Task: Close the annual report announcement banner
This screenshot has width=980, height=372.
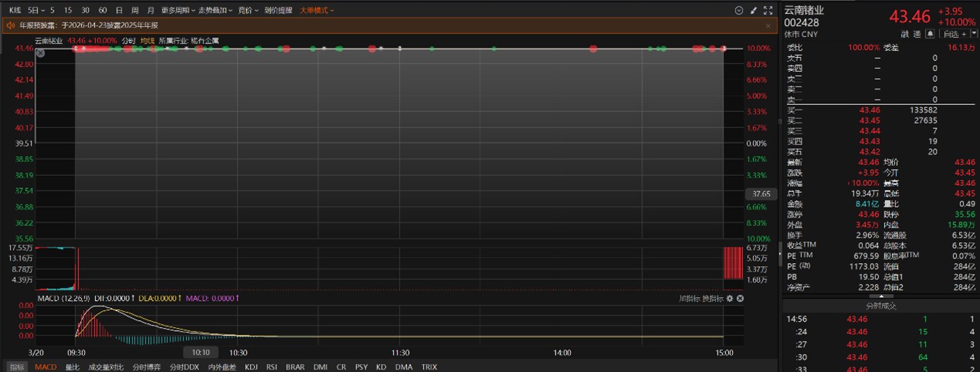Action: (768, 25)
